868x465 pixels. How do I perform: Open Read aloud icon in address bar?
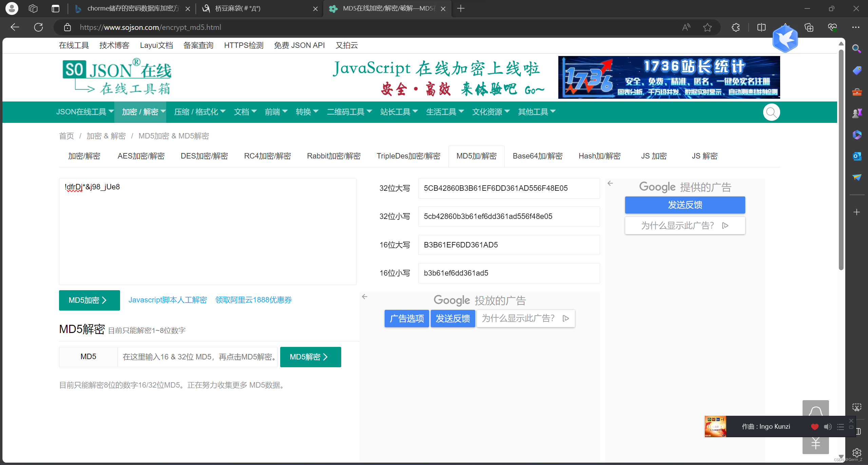pos(686,27)
